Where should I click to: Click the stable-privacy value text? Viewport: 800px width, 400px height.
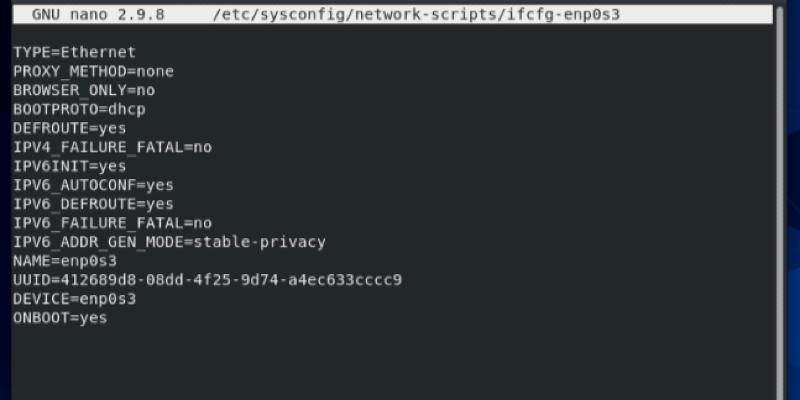click(259, 242)
